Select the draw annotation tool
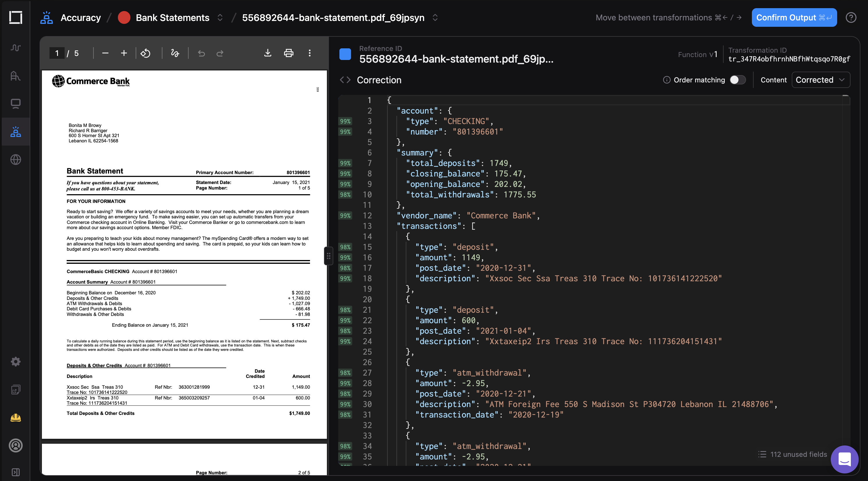 (175, 53)
